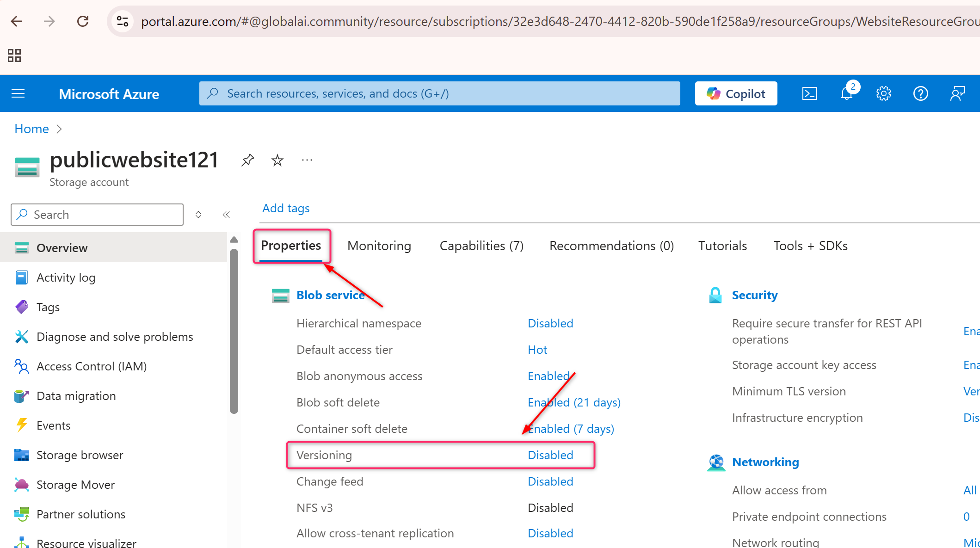Click the storage account icon beside title

(x=27, y=167)
